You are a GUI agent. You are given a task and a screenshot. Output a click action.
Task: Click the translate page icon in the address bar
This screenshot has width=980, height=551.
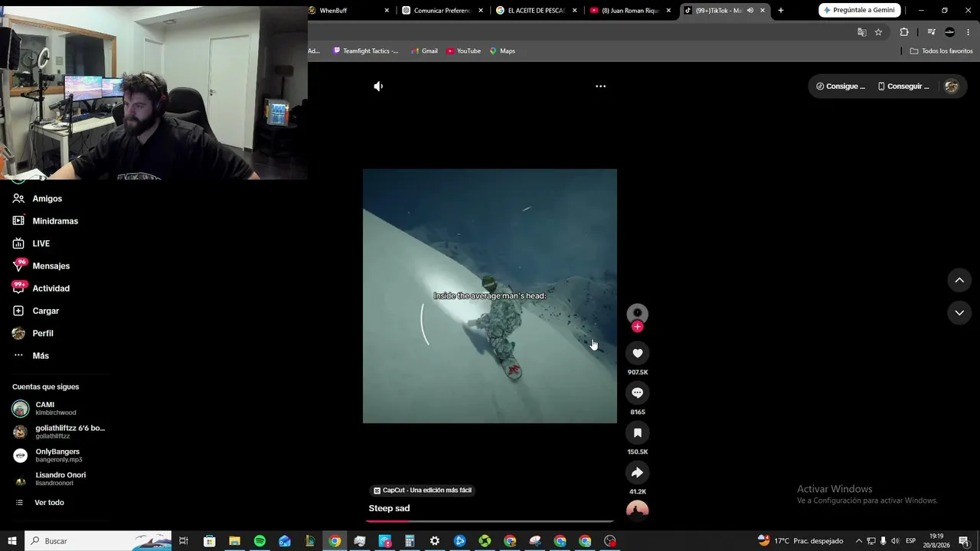[862, 32]
